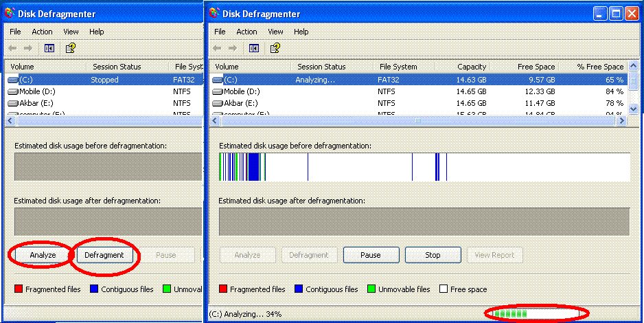Viewport: 644px width, 323px height.
Task: Click red Fragmented files swatch, right window
Action: click(x=223, y=289)
